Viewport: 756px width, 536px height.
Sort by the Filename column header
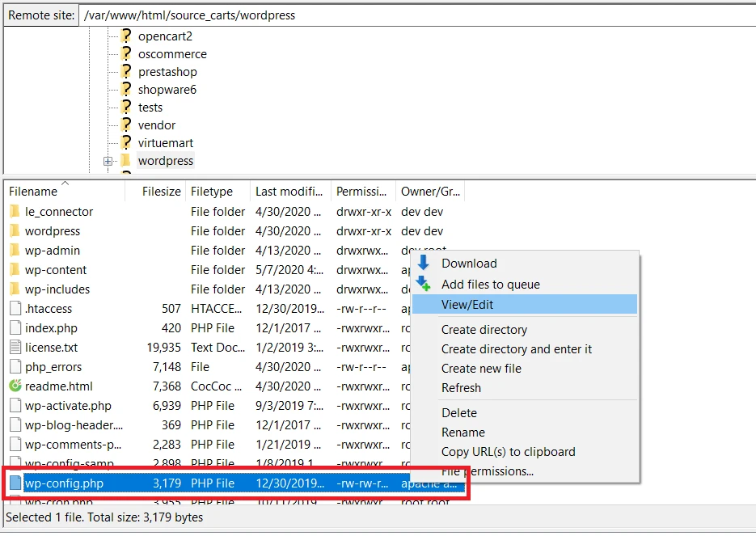(64, 192)
